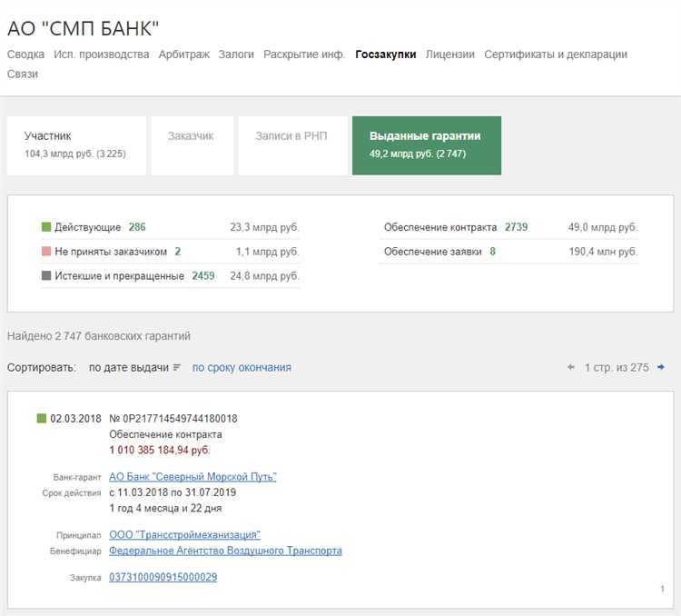
Task: Click the text Найдено 2 747 банковских гарантий
Action: pos(99,335)
